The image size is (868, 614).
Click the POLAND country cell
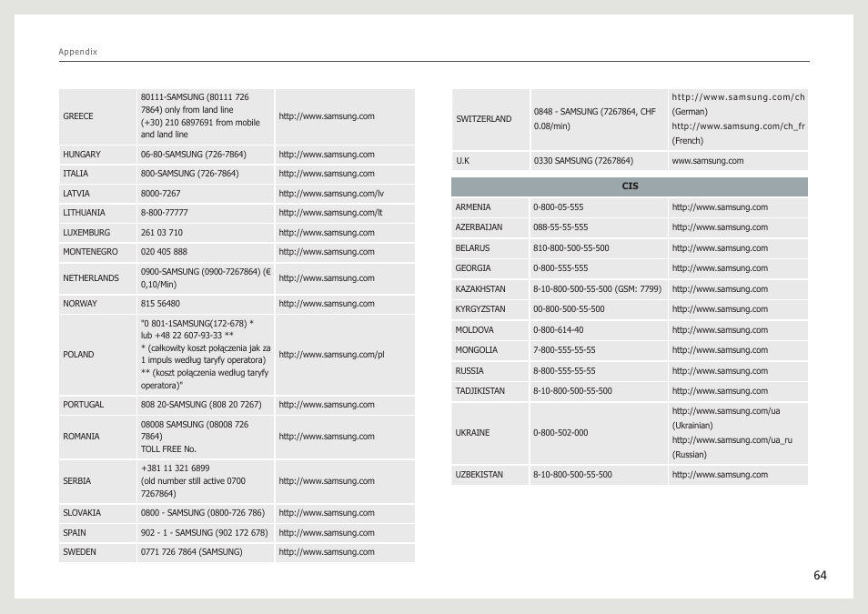point(97,355)
